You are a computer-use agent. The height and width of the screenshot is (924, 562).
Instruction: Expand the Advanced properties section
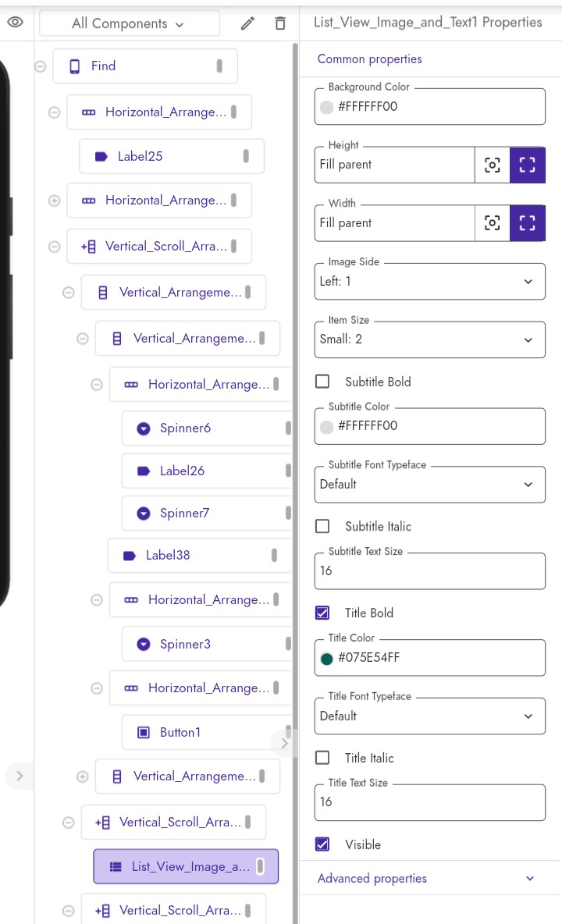click(429, 878)
